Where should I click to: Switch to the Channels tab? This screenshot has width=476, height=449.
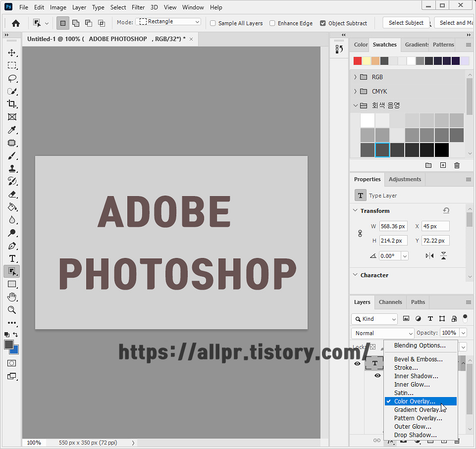[x=390, y=302]
